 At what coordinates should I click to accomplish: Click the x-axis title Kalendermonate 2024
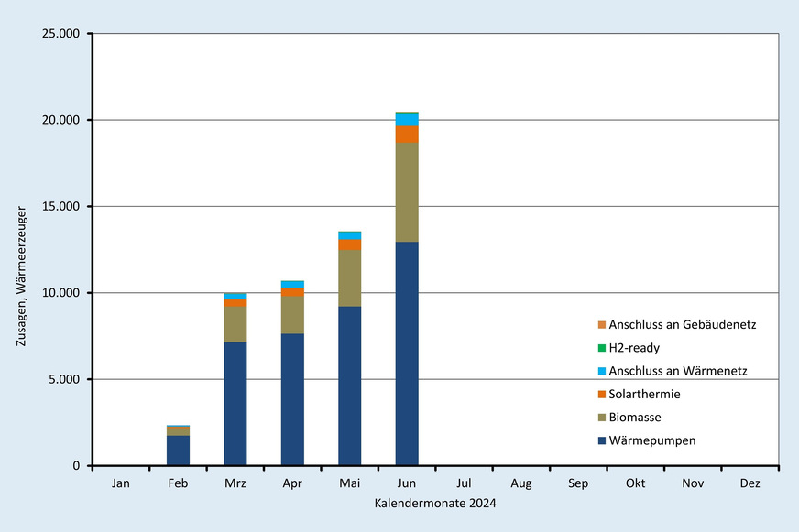tap(435, 504)
